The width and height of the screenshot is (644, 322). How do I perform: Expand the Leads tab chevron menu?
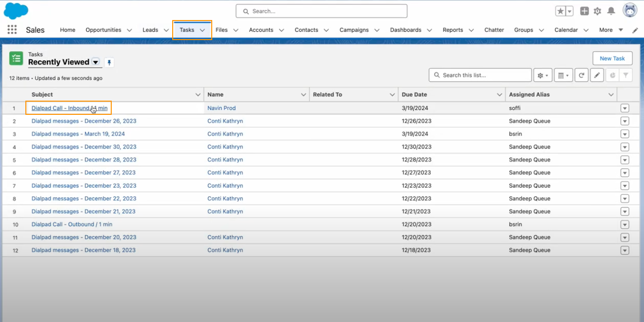tap(166, 30)
